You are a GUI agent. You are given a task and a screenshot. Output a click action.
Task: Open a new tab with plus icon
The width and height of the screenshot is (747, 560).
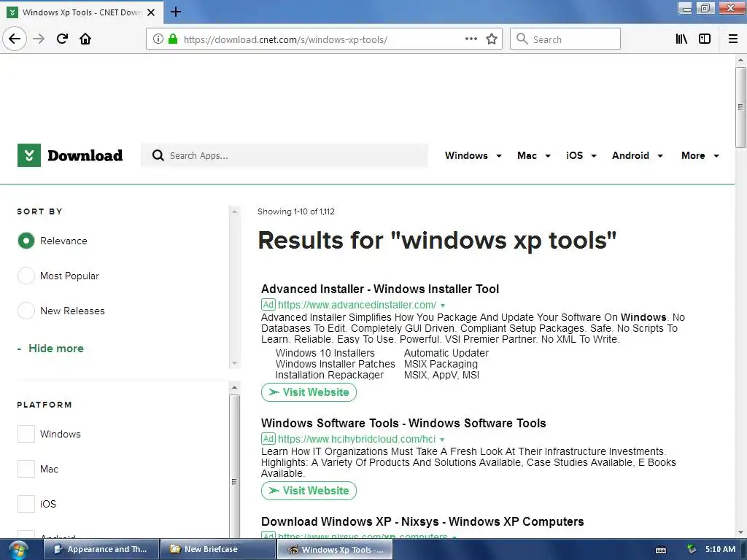(176, 12)
